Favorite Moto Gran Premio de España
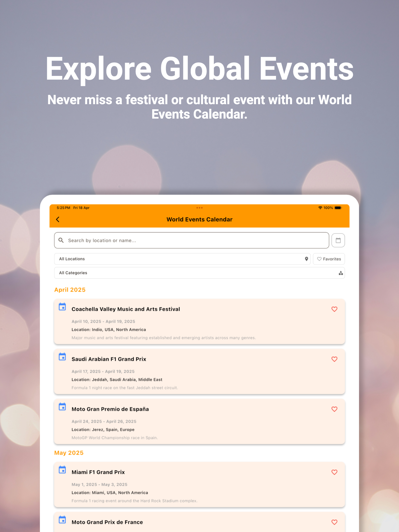 (334, 409)
